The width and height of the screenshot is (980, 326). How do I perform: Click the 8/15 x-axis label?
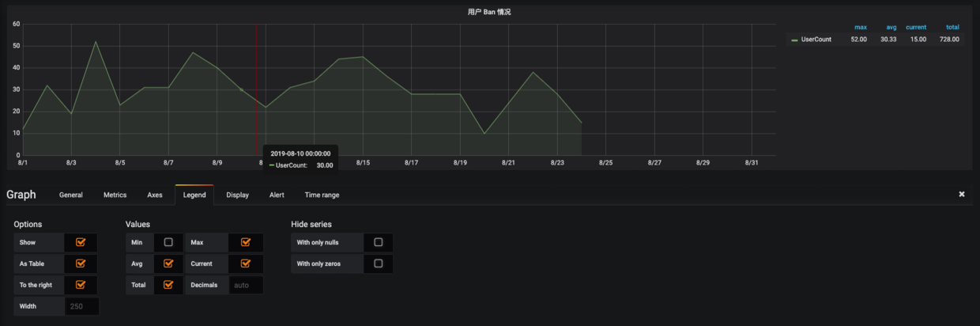coord(363,162)
